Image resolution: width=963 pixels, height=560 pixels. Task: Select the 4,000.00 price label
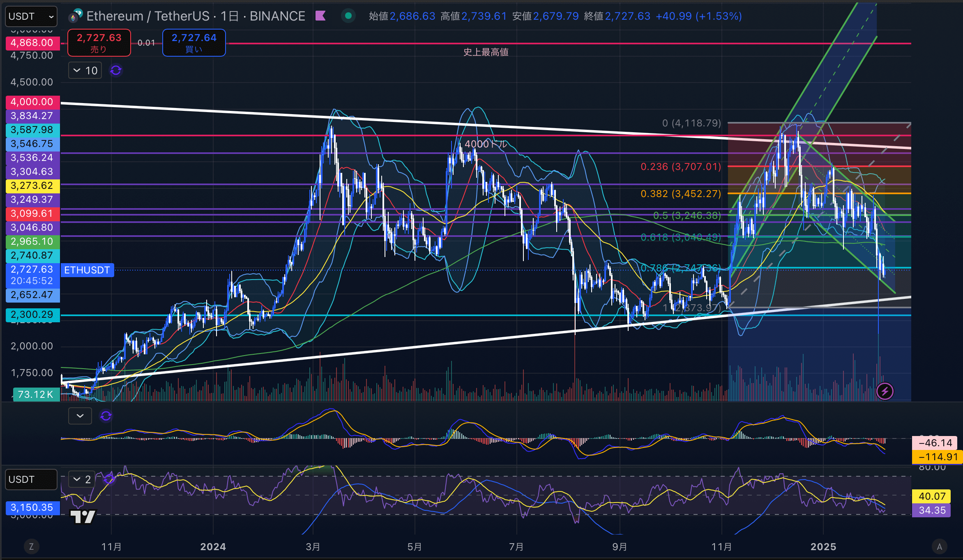32,102
